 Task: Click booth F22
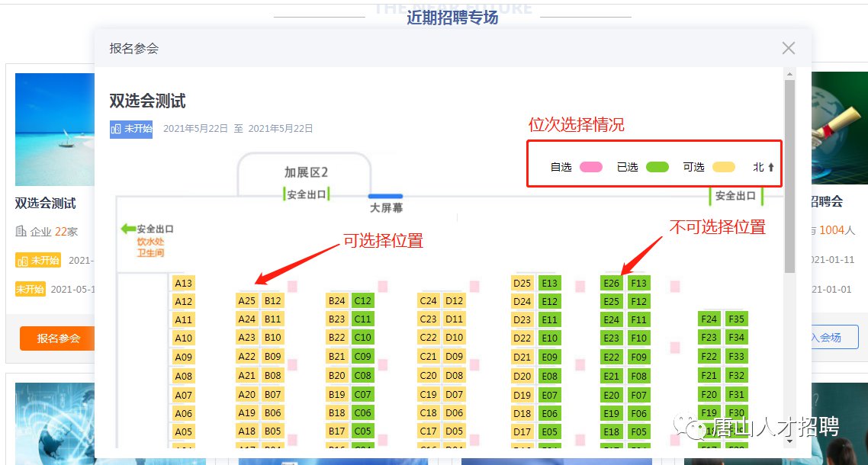point(709,357)
